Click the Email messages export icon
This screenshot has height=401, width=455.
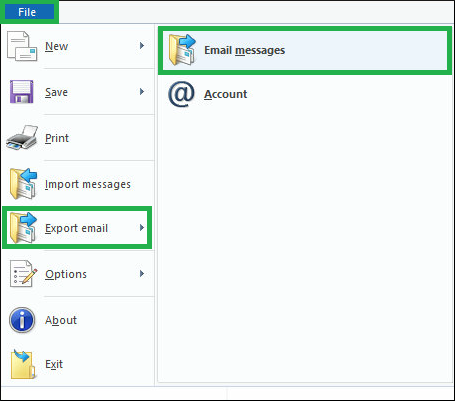[x=182, y=50]
